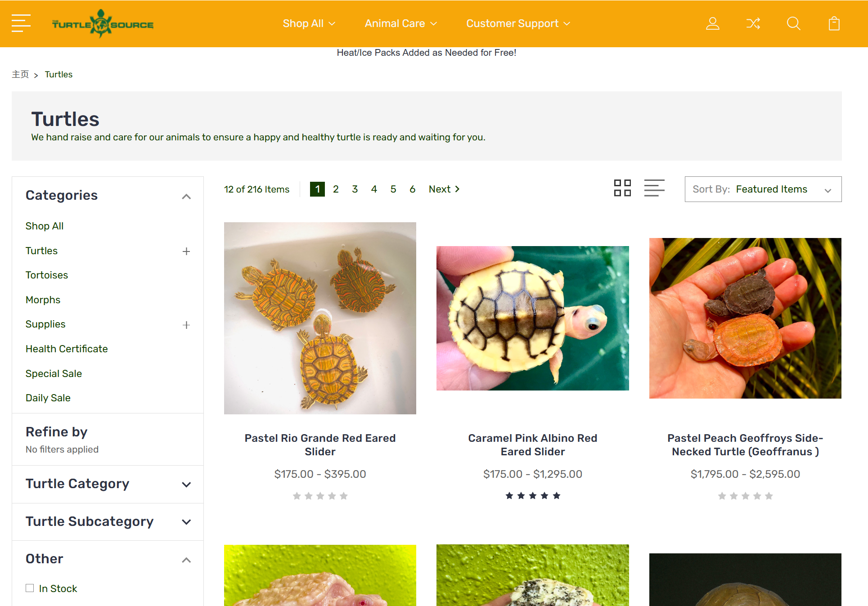The width and height of the screenshot is (868, 606).
Task: Go to page 3 of results
Action: pyautogui.click(x=355, y=189)
